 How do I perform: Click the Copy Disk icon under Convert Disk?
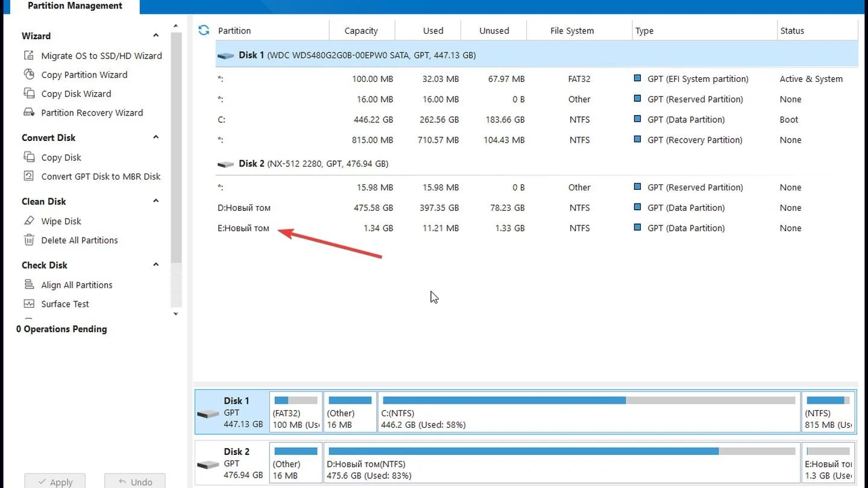point(28,157)
